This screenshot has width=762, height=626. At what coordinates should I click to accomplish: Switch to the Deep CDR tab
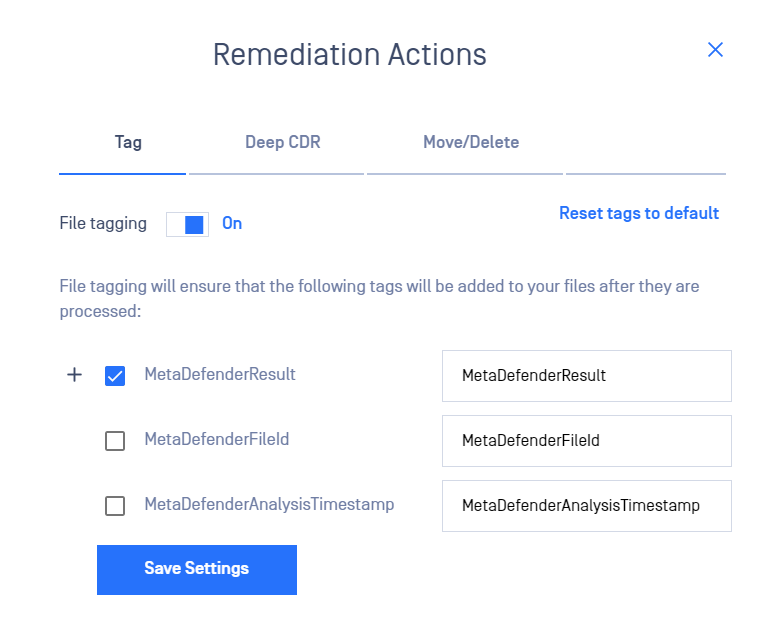282,142
